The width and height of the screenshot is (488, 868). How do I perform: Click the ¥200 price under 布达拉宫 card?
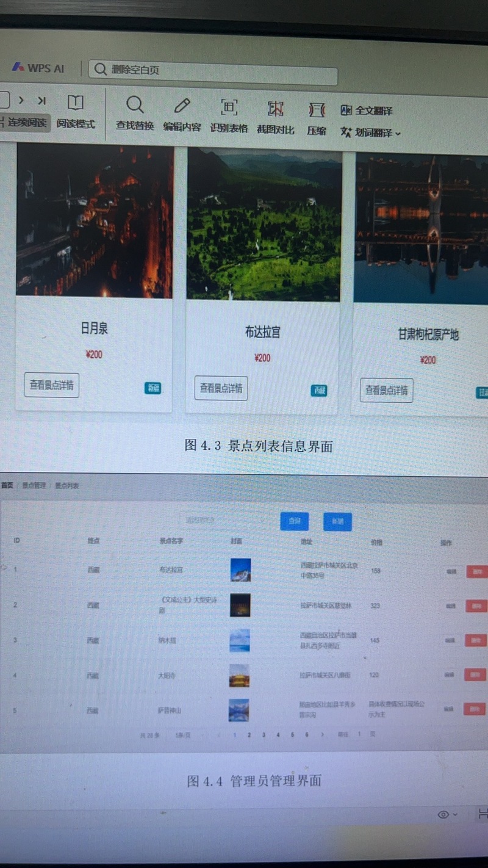(262, 358)
